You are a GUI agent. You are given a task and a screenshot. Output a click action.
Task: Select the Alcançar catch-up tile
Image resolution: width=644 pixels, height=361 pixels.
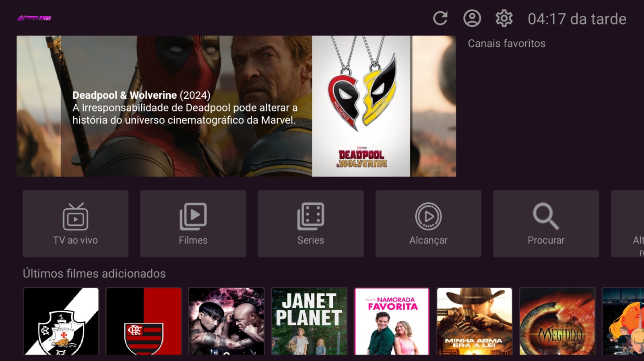[x=428, y=224]
